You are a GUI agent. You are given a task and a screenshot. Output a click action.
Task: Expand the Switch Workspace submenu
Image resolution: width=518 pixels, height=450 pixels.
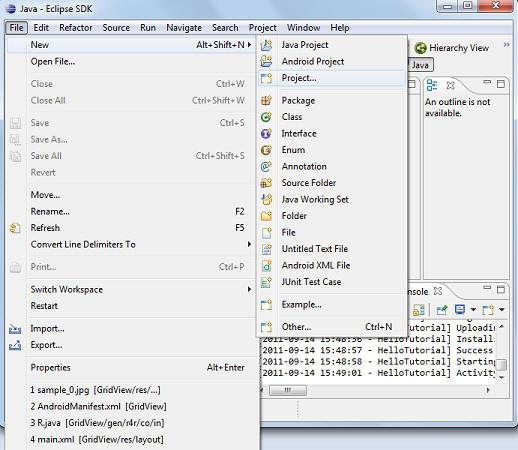pos(249,289)
